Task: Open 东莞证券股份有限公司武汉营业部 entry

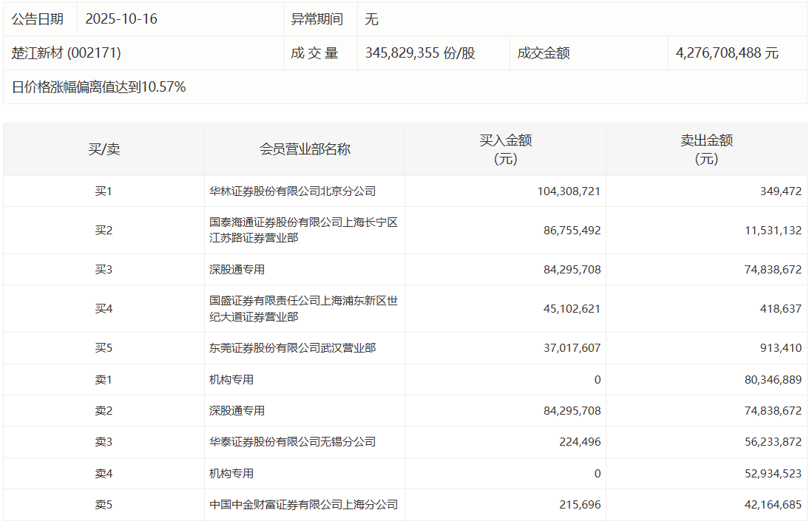Action: [x=292, y=347]
